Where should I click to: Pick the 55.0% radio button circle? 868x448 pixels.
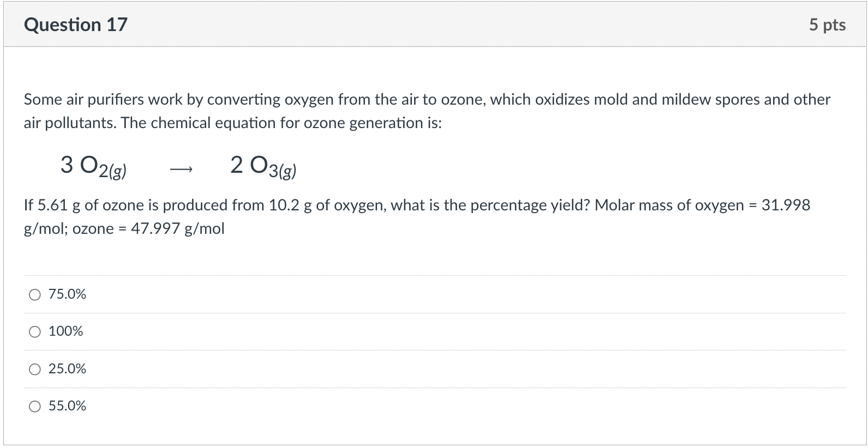35,407
